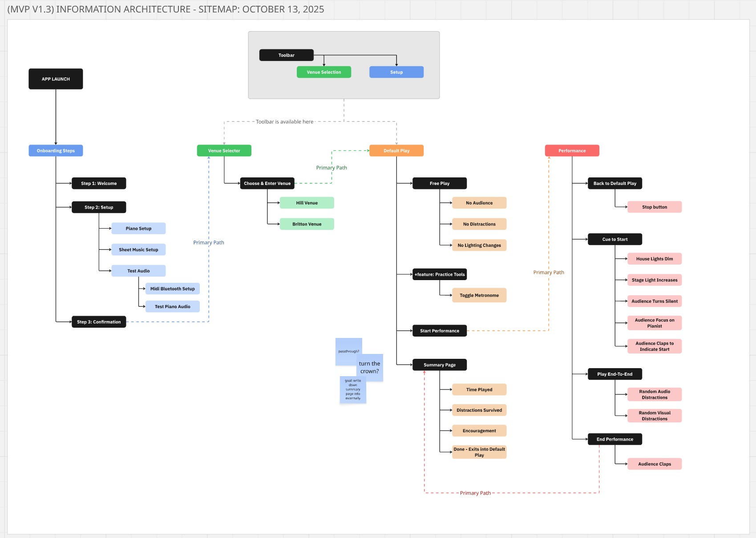Screen dimensions: 756x538
Task: Select the Free Play node
Action: pyautogui.click(x=440, y=183)
